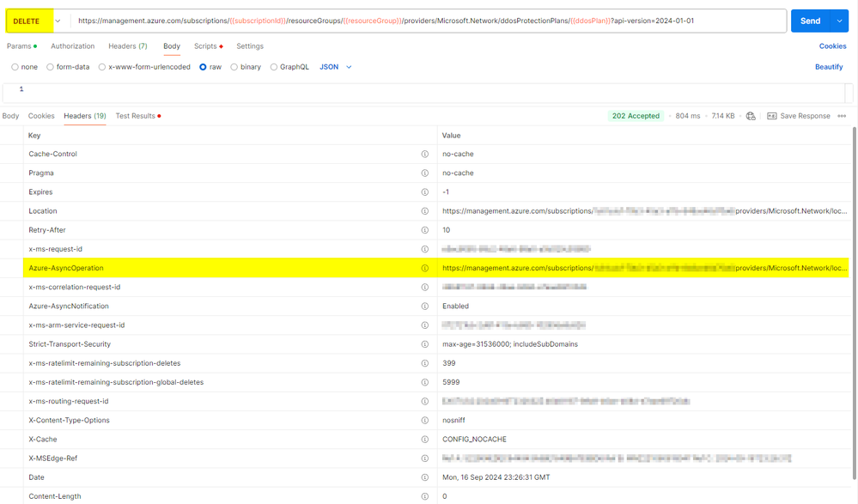Click the info icon for x-ms-arm-service-request-id

click(x=424, y=325)
